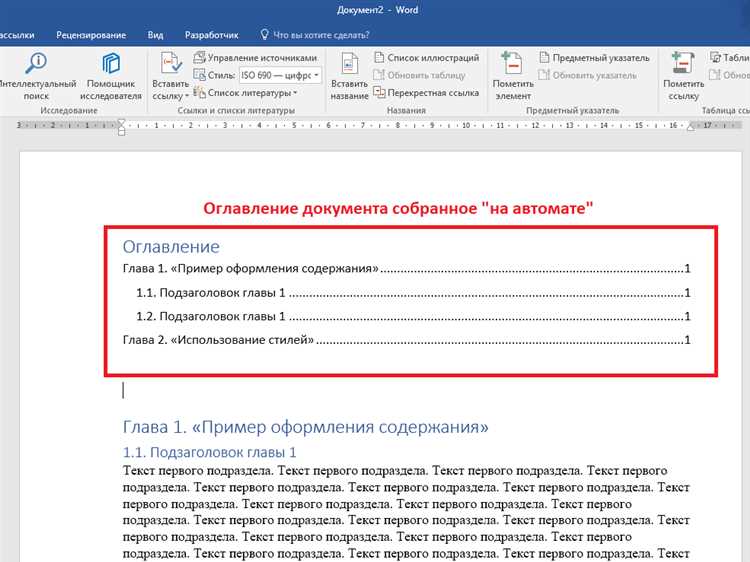Click Обновить таблицу in the Названия group
Viewport: 750px width, 562px height.
tap(419, 75)
